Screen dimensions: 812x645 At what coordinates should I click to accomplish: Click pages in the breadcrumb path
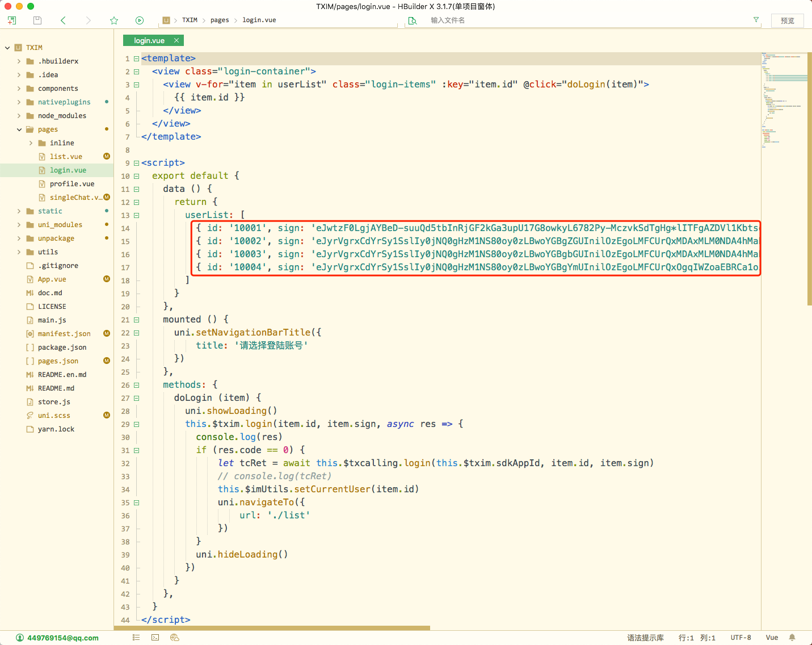tap(220, 20)
